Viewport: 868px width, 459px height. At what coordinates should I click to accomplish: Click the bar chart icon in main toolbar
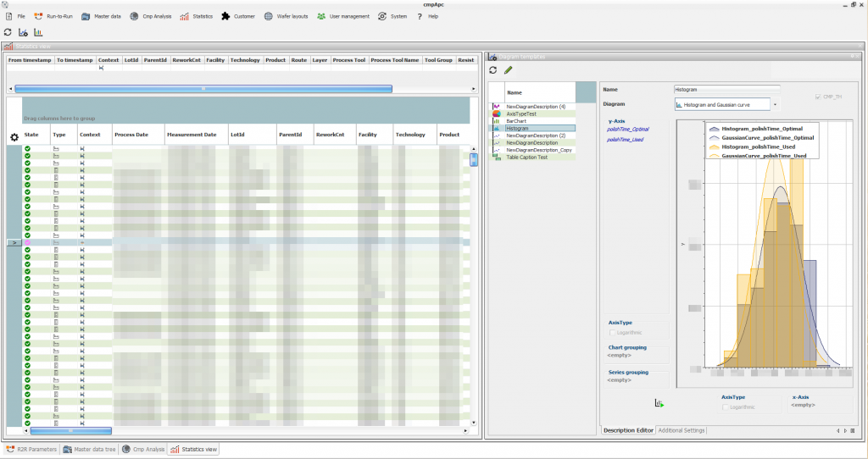(x=37, y=32)
